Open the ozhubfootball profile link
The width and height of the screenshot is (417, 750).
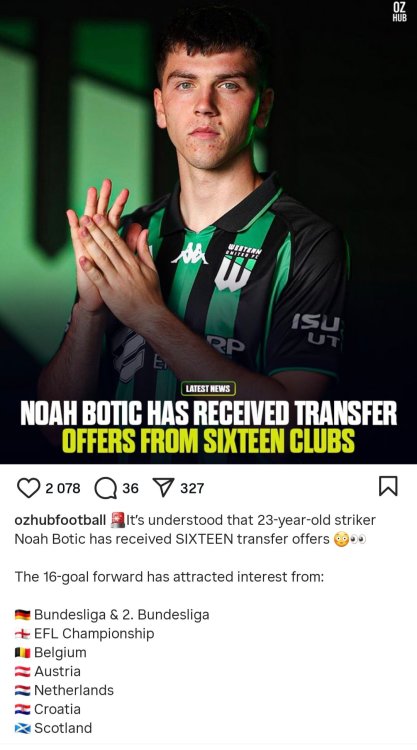click(x=60, y=520)
